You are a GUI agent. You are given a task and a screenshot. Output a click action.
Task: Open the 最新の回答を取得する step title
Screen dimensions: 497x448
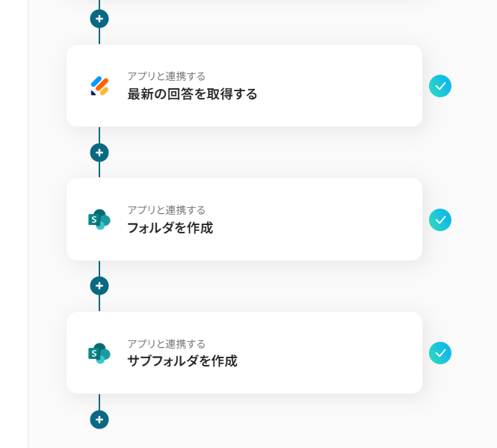tap(192, 94)
